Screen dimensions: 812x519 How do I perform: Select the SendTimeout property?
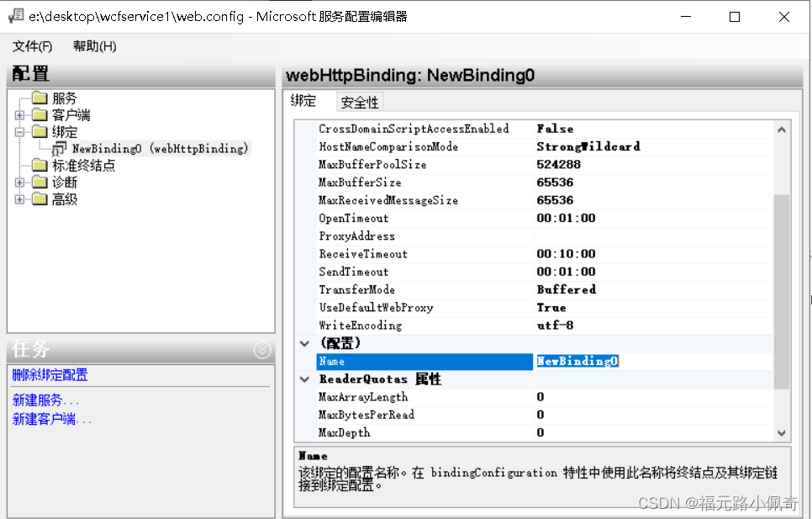tap(353, 272)
